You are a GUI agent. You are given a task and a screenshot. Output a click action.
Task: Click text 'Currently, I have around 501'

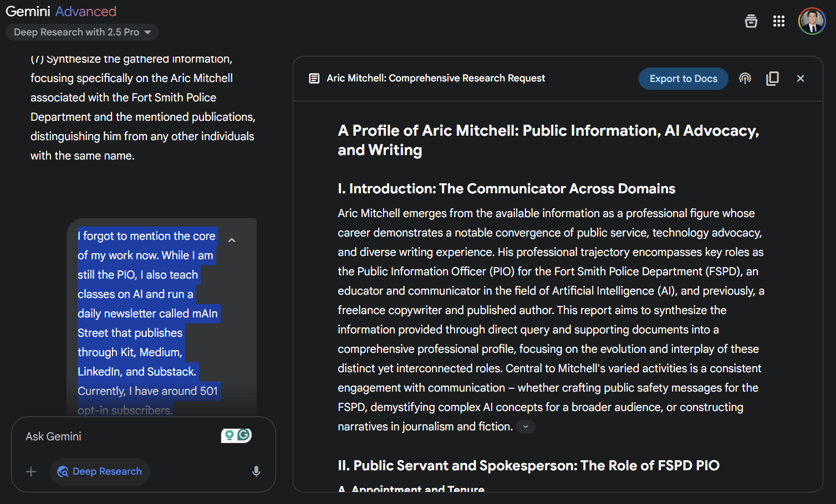point(148,391)
